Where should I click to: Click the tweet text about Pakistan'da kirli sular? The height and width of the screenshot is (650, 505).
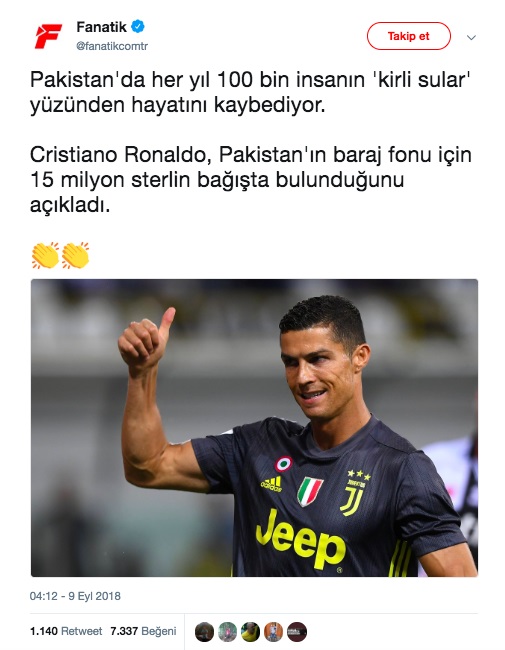(251, 92)
